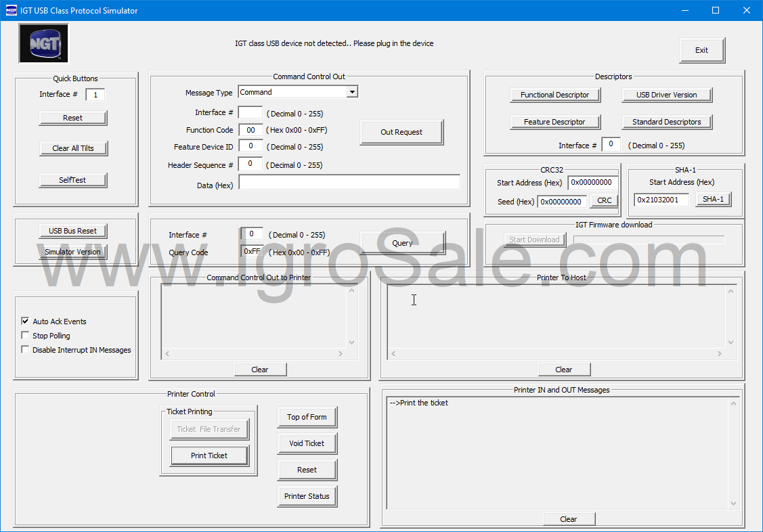The height and width of the screenshot is (532, 763).
Task: Open the Message Type dropdown
Action: tap(353, 91)
